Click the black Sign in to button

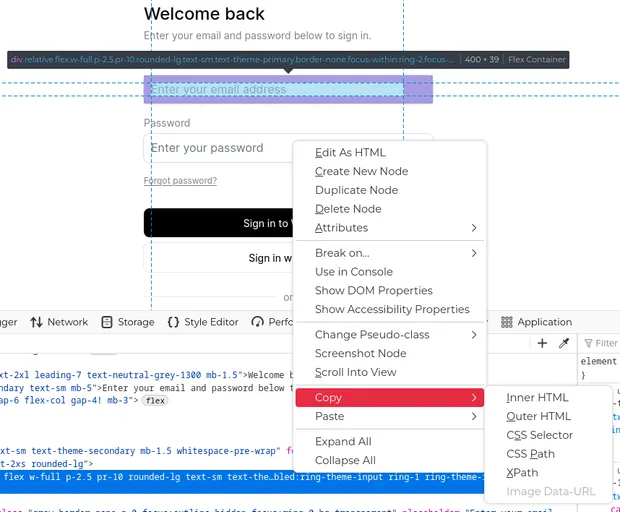tap(218, 223)
